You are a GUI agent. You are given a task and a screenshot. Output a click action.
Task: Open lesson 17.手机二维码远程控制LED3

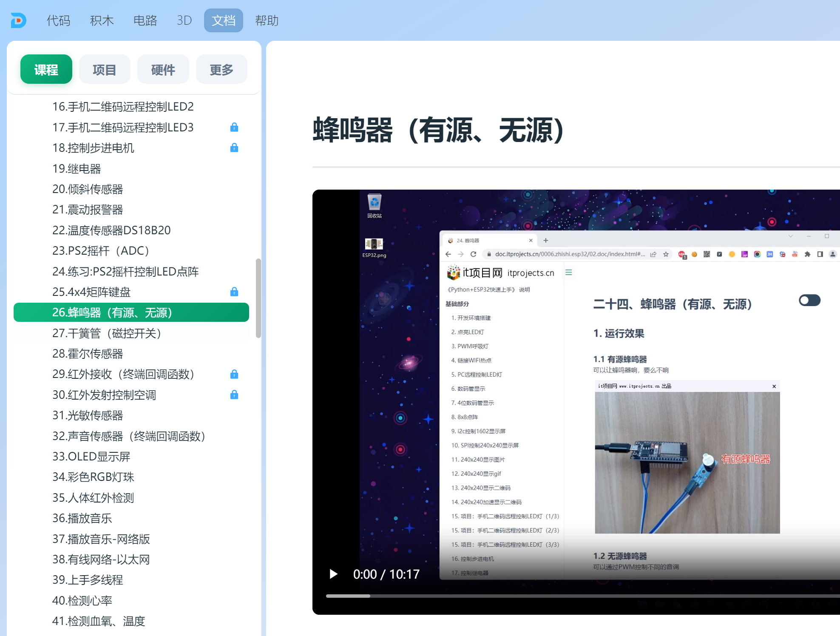131,127
